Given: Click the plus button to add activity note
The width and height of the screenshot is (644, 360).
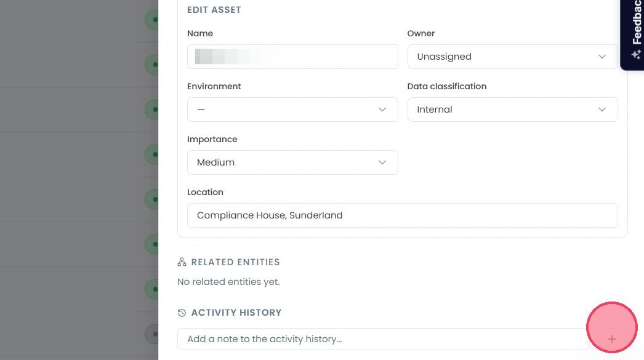Looking at the screenshot, I should tap(611, 339).
